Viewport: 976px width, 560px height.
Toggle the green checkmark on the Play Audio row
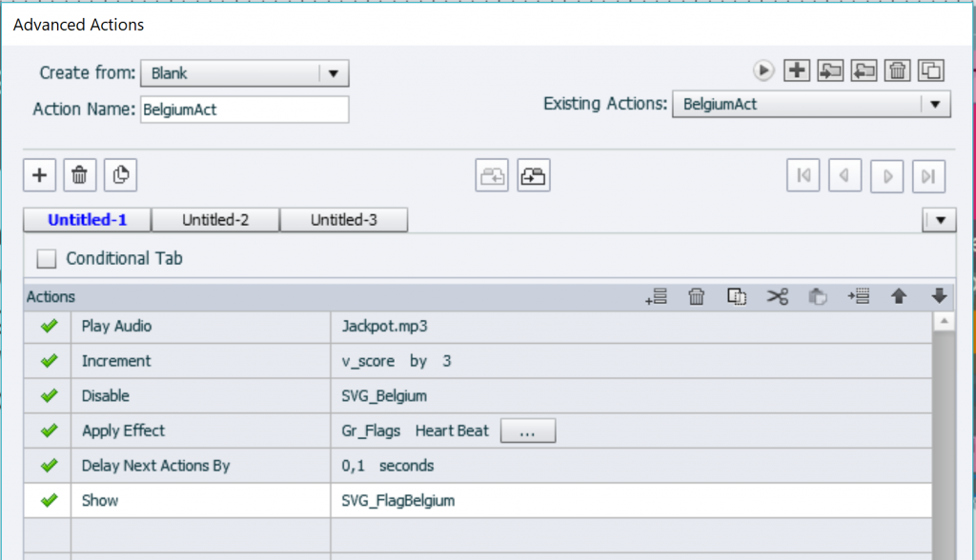[x=49, y=327]
